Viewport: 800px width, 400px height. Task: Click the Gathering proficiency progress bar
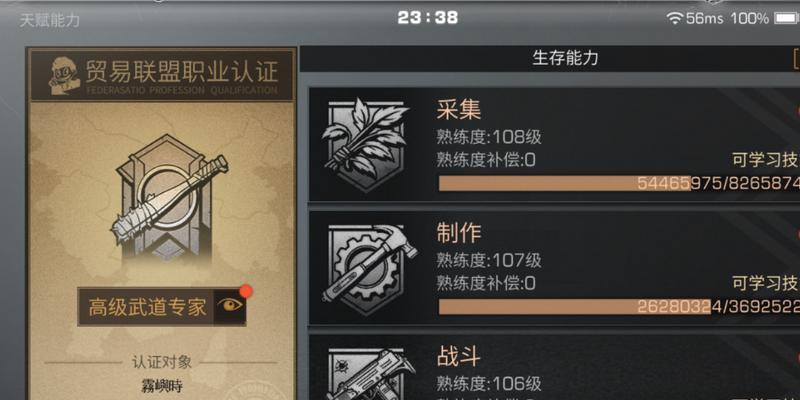pos(619,184)
